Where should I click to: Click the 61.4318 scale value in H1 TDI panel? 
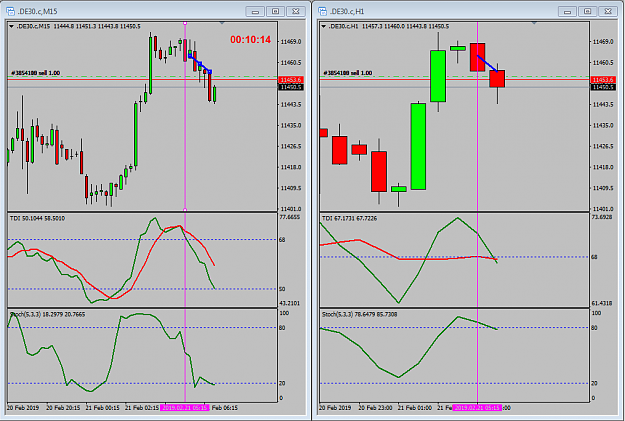click(602, 303)
